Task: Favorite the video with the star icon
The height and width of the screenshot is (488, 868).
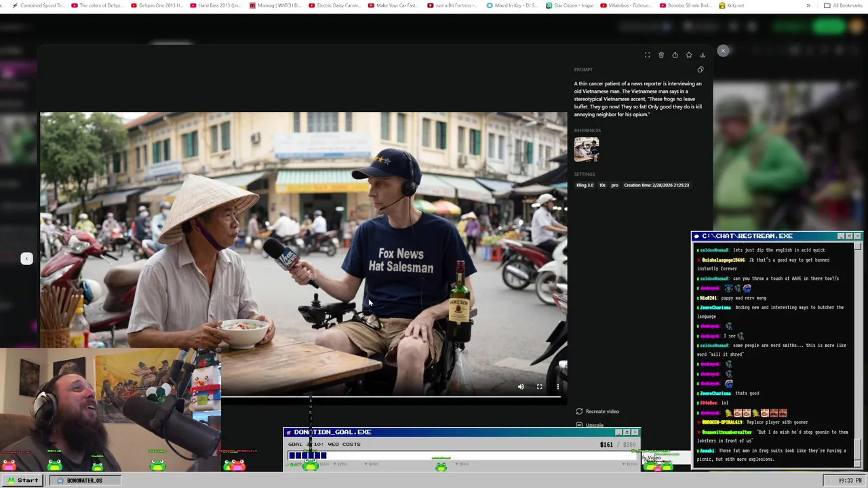Action: (x=689, y=55)
